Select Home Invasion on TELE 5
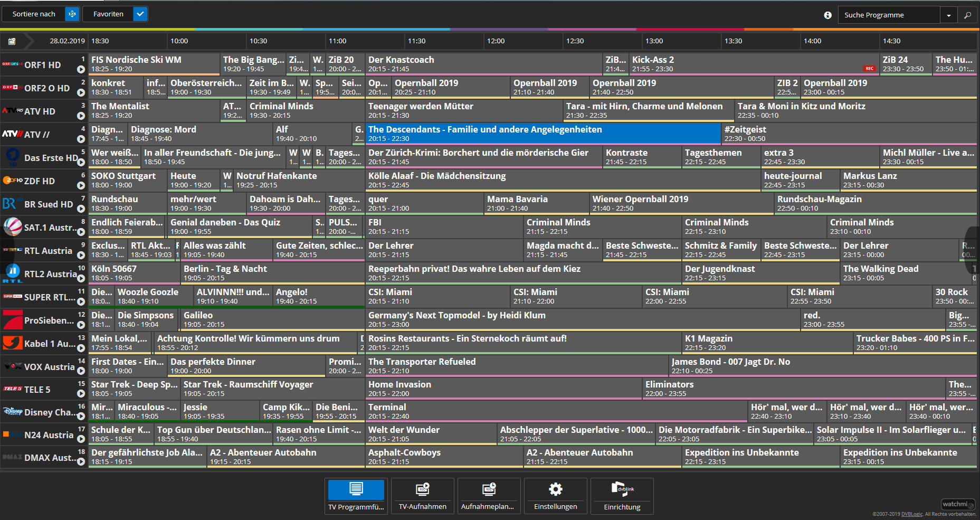 pyautogui.click(x=503, y=389)
